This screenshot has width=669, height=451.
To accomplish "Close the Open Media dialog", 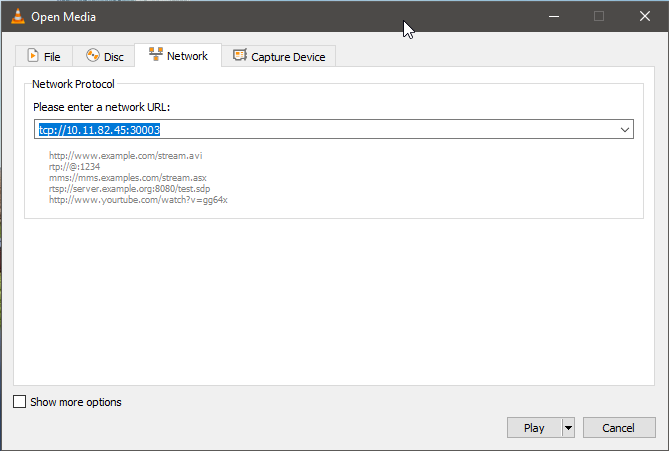I will coord(645,16).
